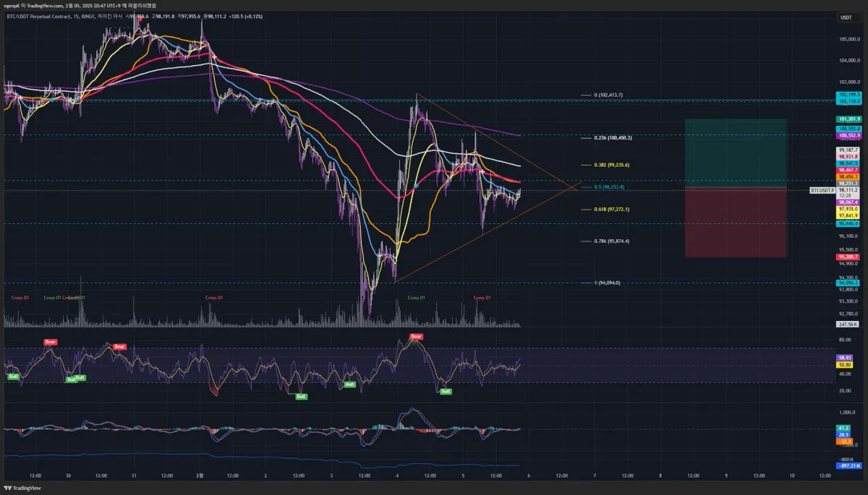868x495 pixels.
Task: Select the green take-profit zone of position
Action: coord(736,154)
